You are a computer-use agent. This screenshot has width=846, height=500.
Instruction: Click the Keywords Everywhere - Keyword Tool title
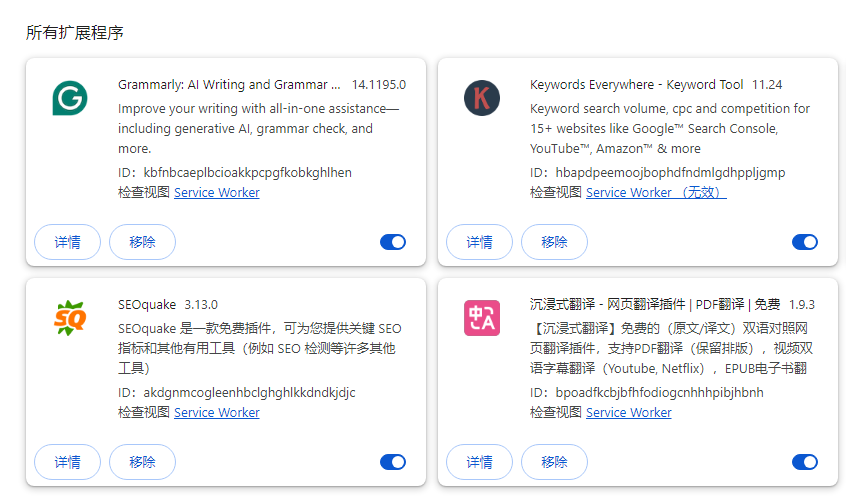coord(637,85)
